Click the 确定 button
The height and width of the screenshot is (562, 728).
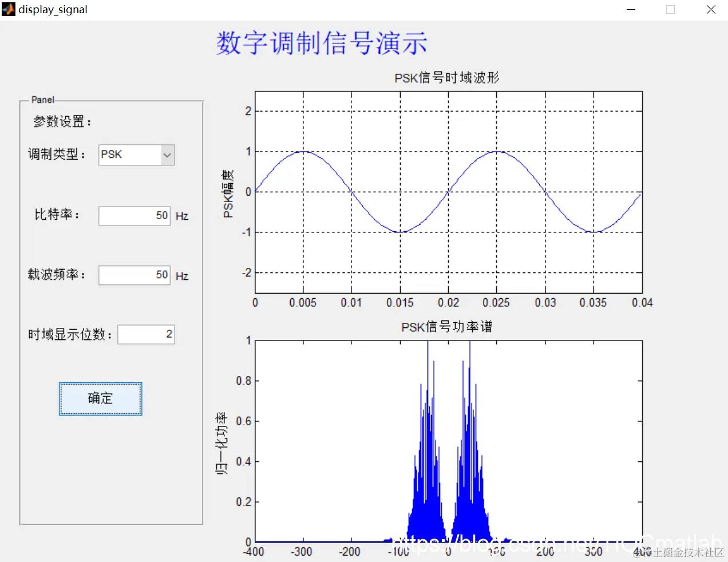click(100, 398)
